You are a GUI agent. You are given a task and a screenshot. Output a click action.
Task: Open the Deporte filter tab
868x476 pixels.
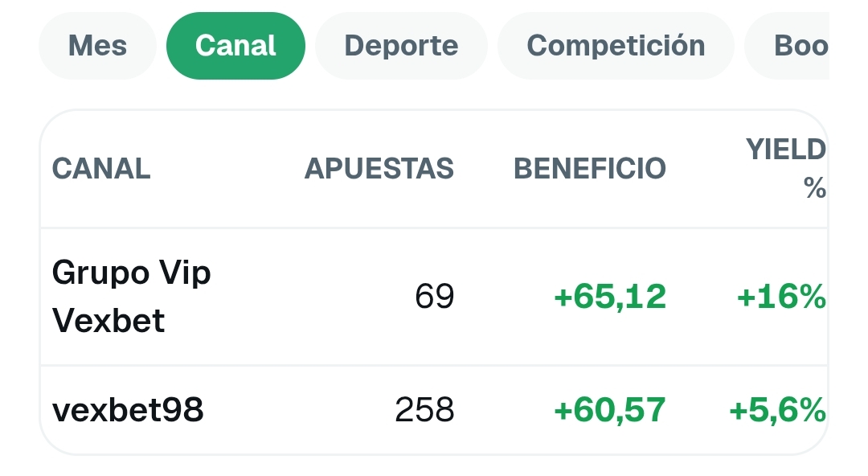(401, 46)
